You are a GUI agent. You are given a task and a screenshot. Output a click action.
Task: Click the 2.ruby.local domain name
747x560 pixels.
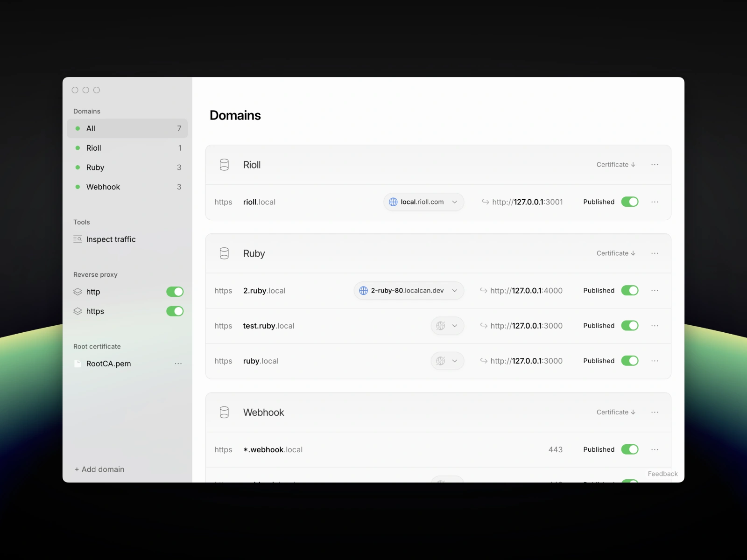tap(264, 291)
